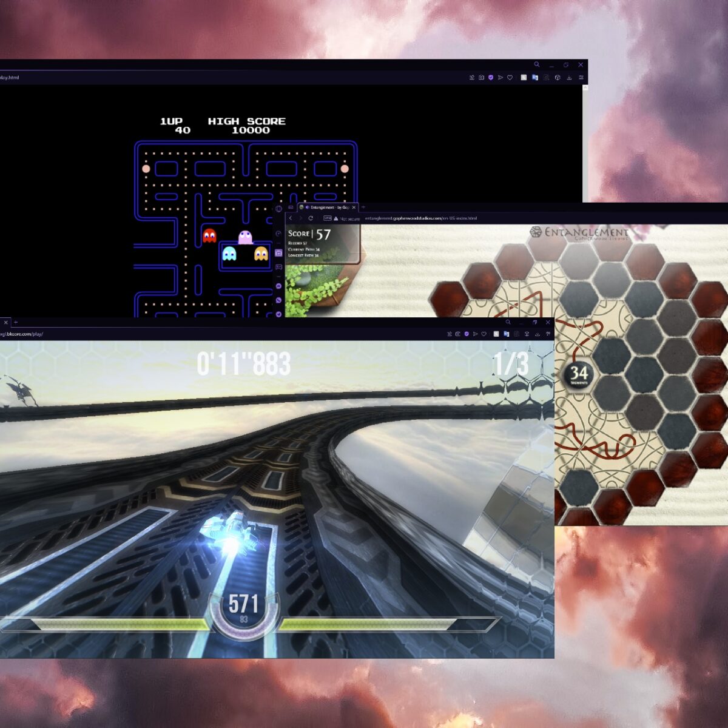The width and height of the screenshot is (728, 728).
Task: Click the Entanglement address bar URL
Action: tap(420, 218)
